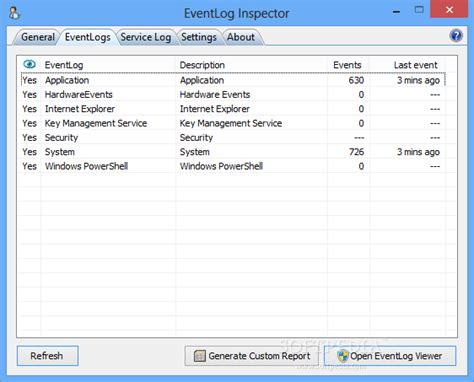Sort by the Events column header

(347, 65)
